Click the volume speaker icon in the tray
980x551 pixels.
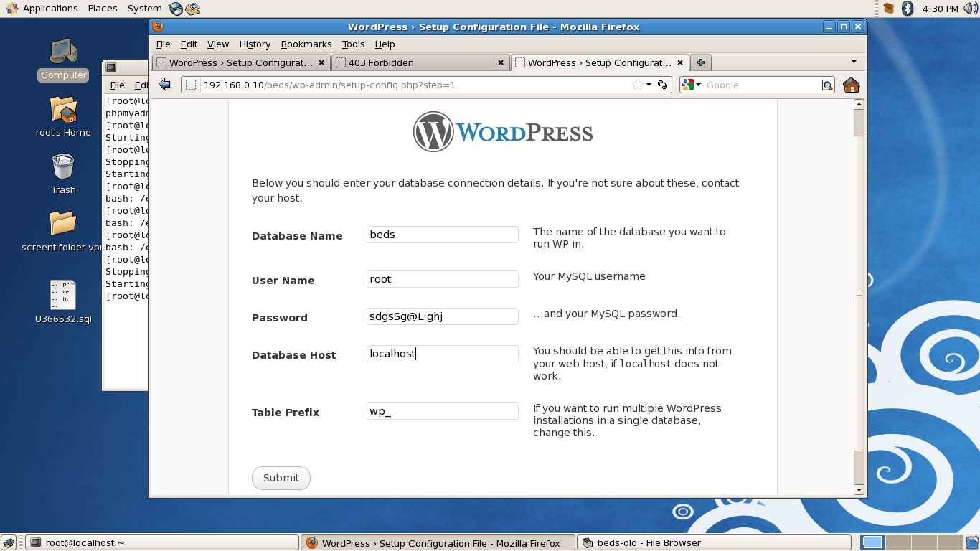pos(970,9)
